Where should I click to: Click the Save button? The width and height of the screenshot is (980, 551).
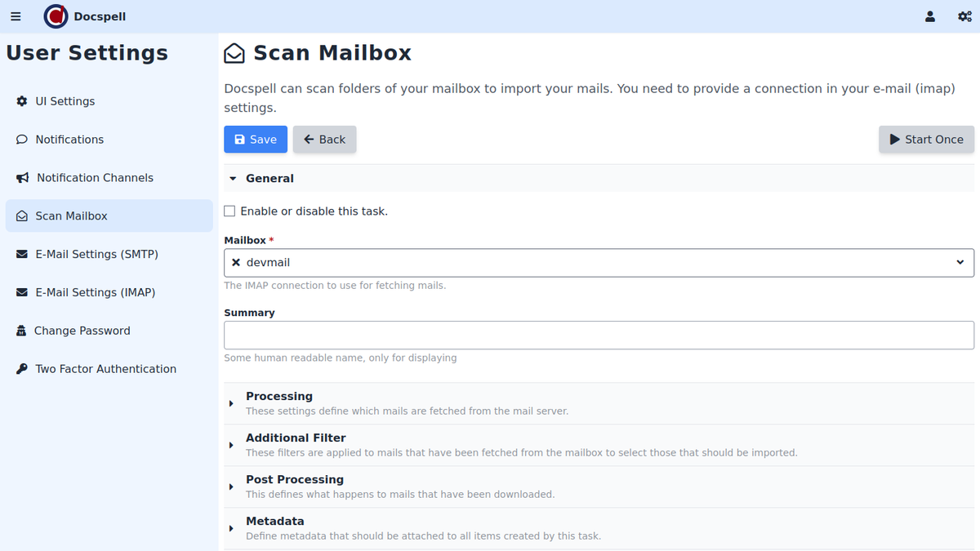tap(256, 140)
